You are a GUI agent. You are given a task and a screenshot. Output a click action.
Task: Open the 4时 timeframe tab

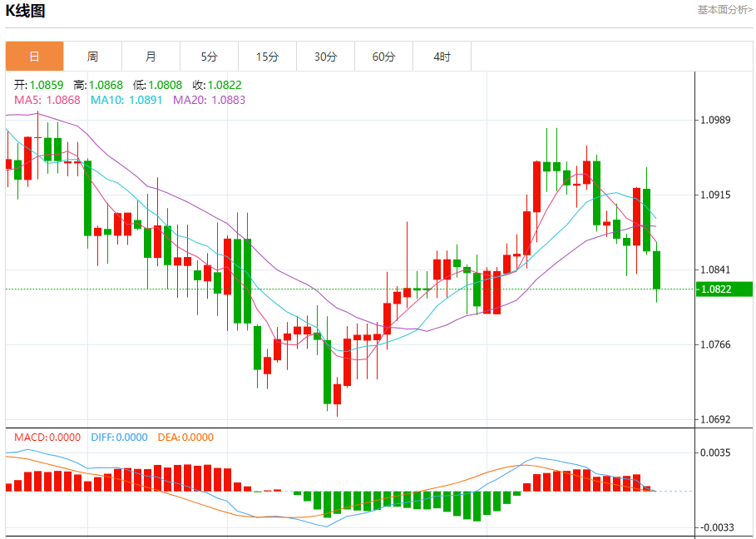(442, 57)
